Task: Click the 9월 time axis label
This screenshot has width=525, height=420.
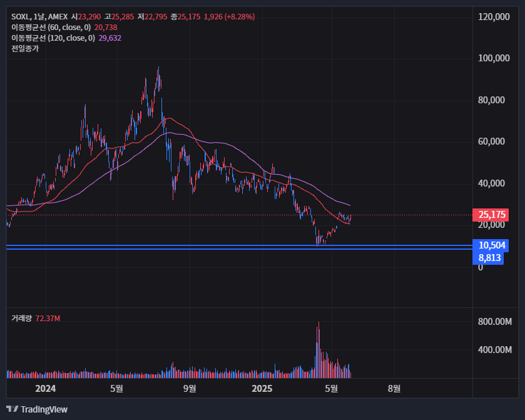Action: tap(190, 389)
